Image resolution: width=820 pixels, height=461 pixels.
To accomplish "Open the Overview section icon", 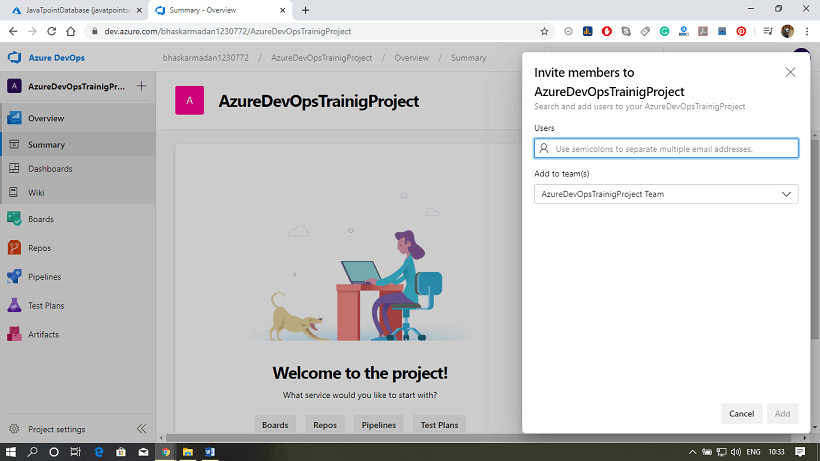I will point(14,118).
